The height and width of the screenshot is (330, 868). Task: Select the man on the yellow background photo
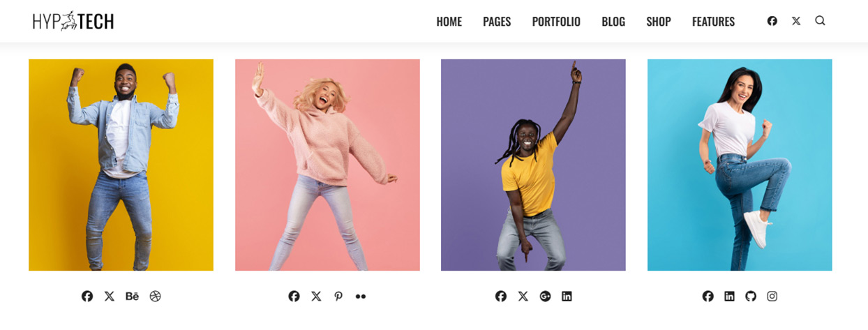(x=121, y=165)
